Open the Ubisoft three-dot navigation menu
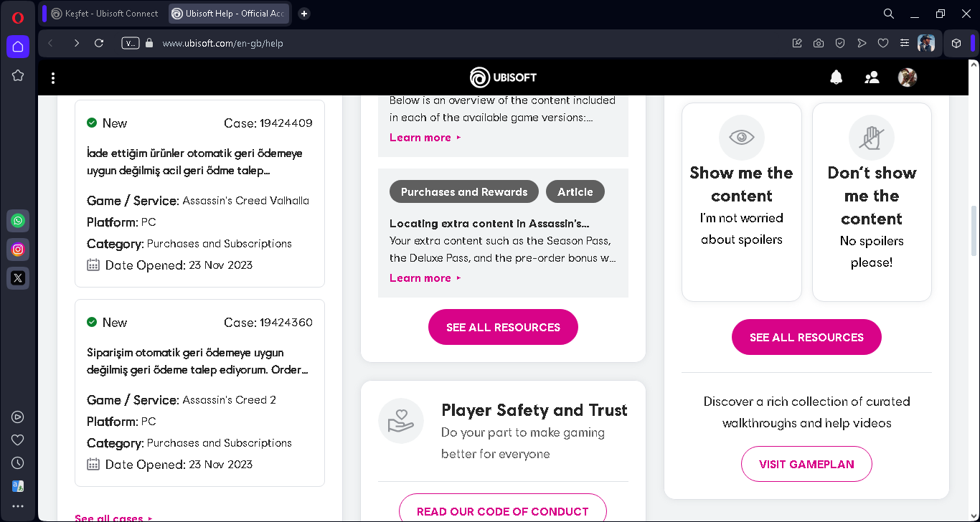 pyautogui.click(x=53, y=77)
